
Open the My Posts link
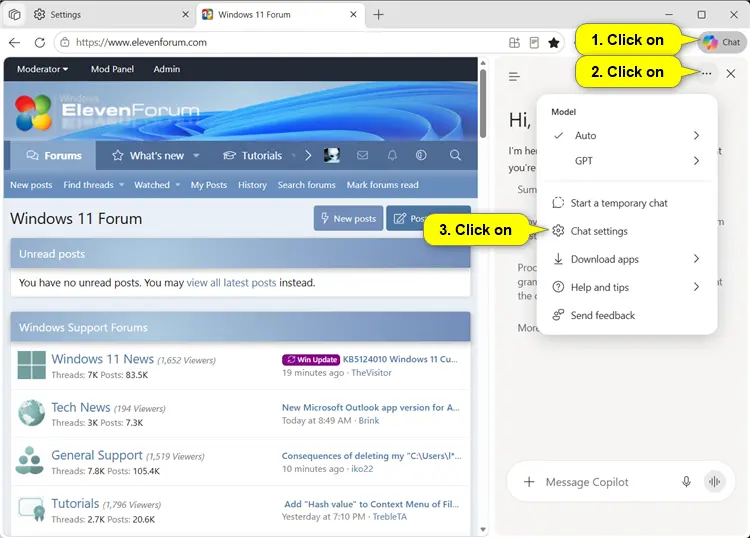[209, 185]
